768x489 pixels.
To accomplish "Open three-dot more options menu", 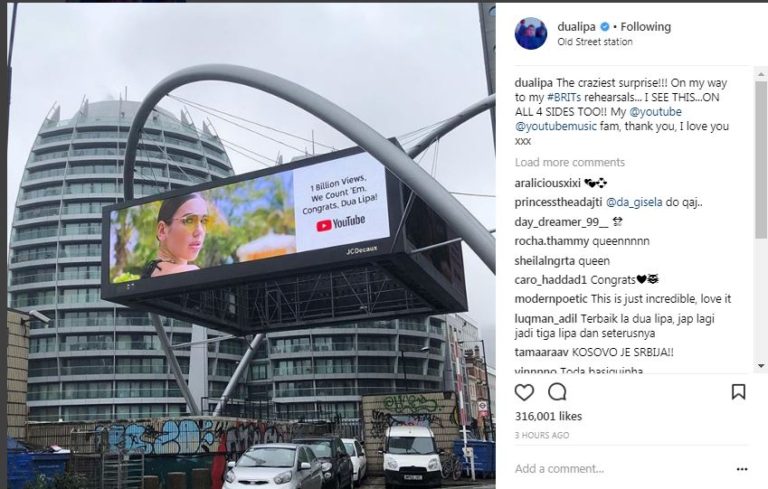I will coord(742,469).
